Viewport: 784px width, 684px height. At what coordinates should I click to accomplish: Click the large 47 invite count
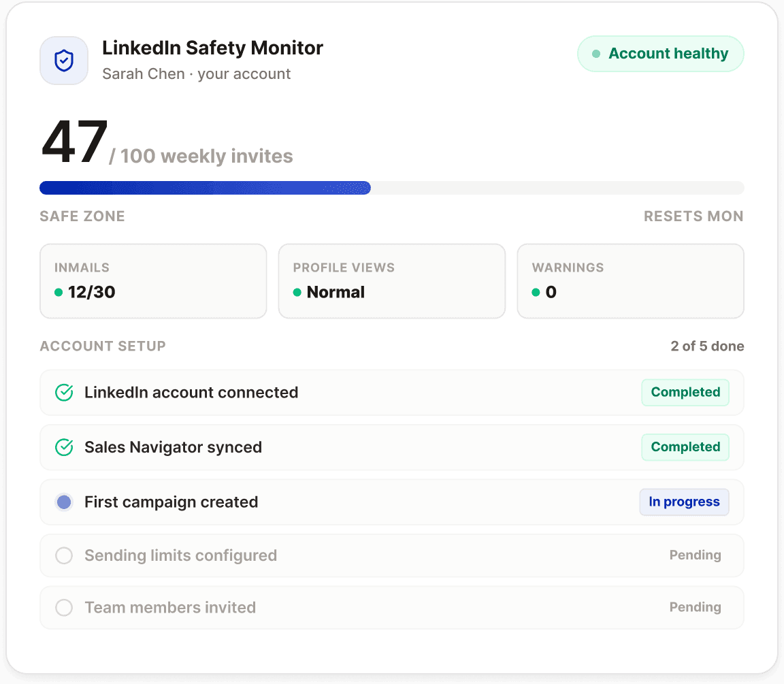click(74, 142)
